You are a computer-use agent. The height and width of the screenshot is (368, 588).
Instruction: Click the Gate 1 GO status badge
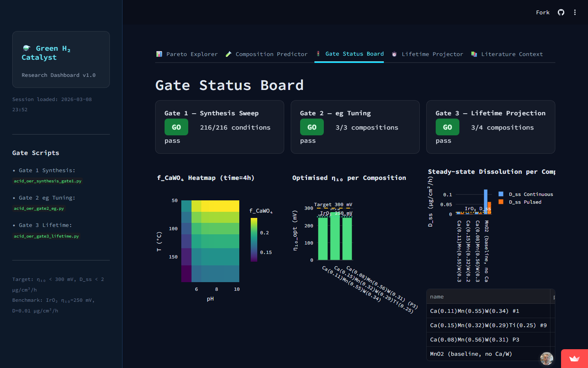pos(176,127)
